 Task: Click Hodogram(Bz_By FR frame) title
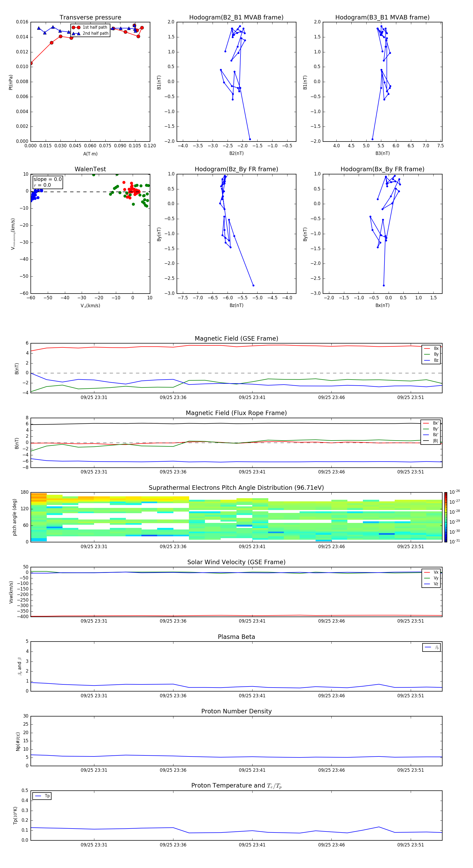(x=236, y=169)
